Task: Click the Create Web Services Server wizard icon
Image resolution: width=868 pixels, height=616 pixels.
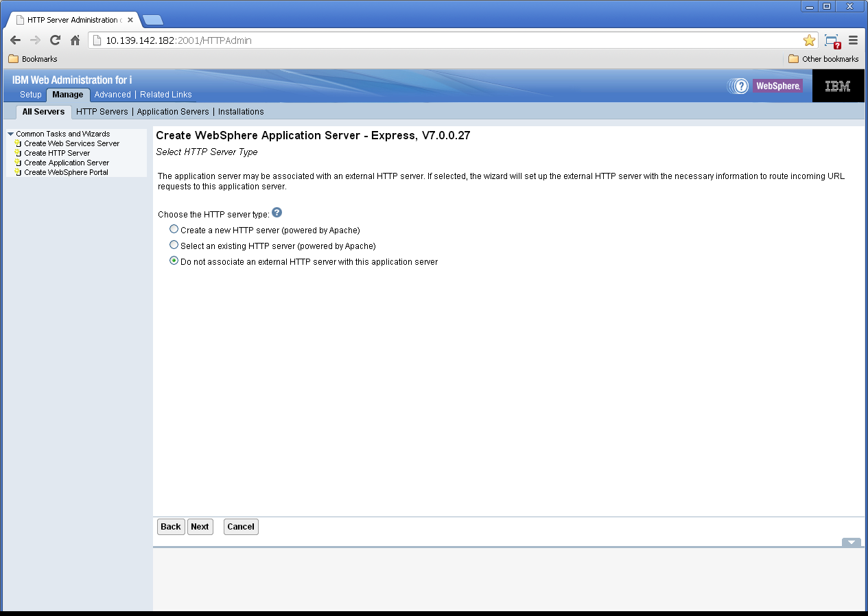Action: (x=19, y=143)
